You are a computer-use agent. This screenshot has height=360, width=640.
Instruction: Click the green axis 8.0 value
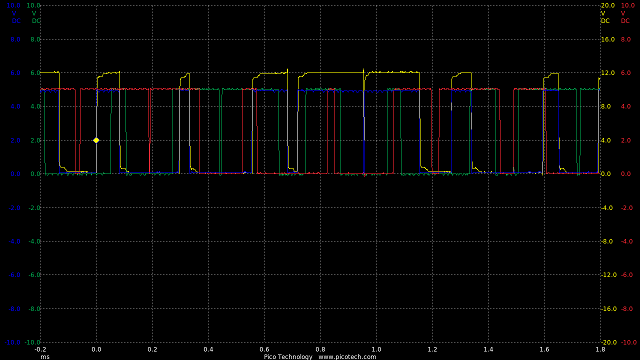36,40
